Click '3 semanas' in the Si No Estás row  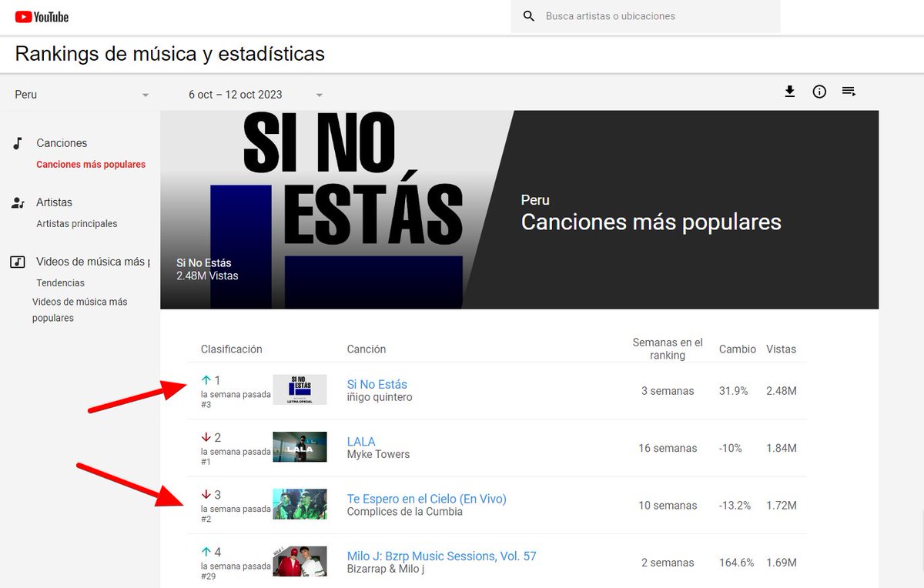[668, 391]
